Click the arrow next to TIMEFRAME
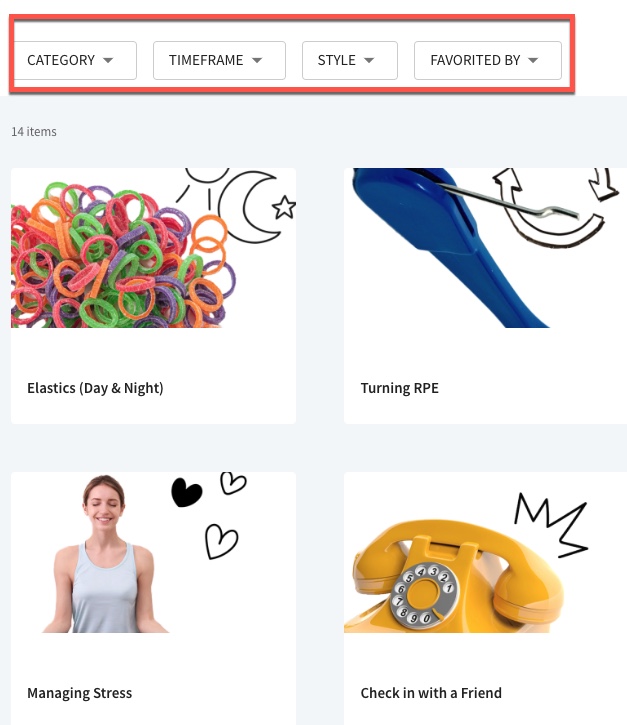The height and width of the screenshot is (725, 627). [257, 60]
